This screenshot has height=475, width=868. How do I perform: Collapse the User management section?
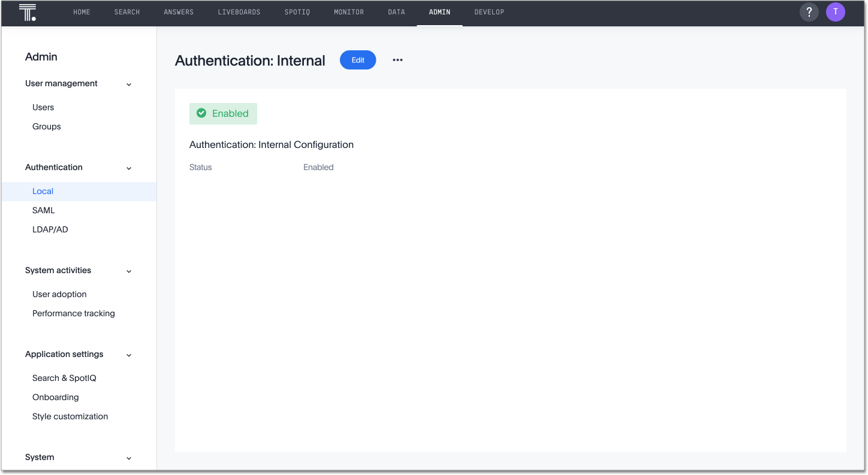pos(128,84)
